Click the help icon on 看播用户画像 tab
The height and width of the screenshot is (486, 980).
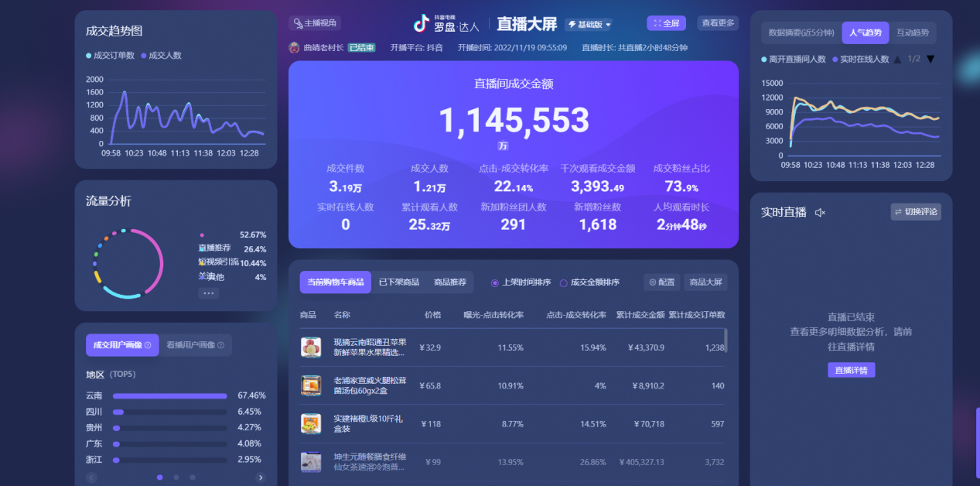[x=220, y=346]
